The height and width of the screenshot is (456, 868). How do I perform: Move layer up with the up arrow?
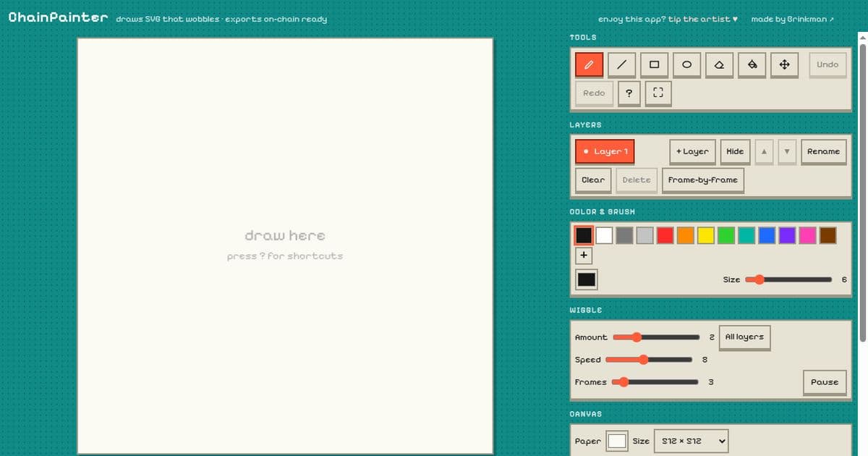tap(765, 151)
